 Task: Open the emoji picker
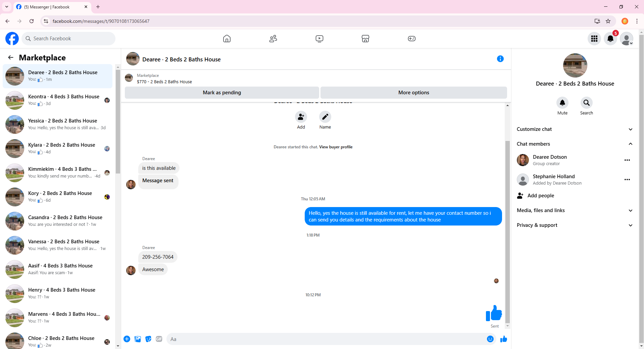tap(490, 339)
